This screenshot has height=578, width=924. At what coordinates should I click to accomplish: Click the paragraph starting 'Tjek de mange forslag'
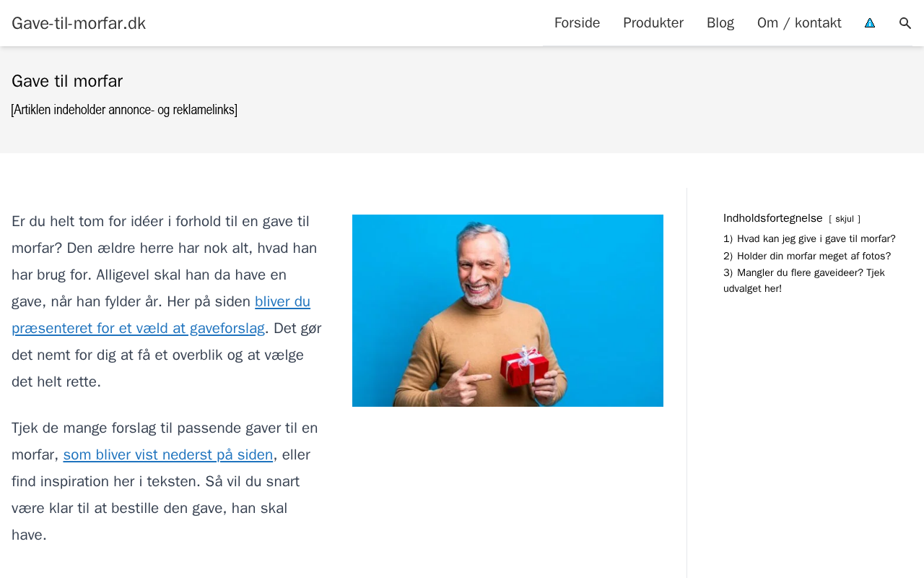pos(167,481)
